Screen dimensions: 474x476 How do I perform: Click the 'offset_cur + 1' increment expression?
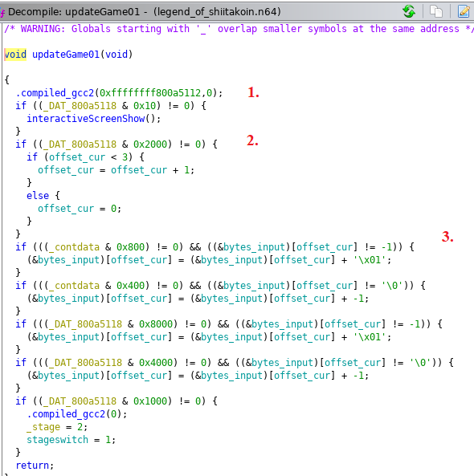(x=150, y=170)
